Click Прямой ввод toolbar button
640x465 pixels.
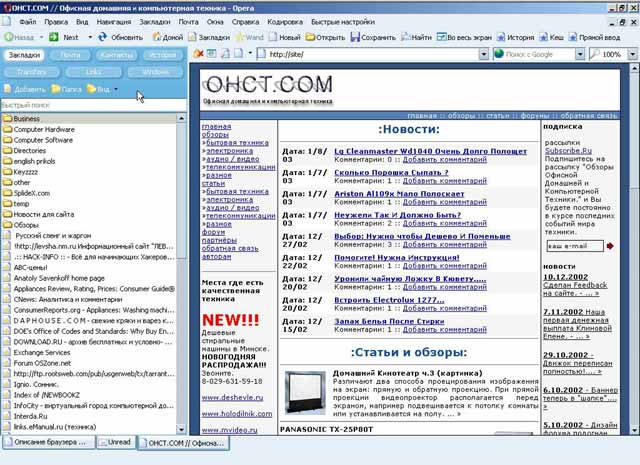(594, 37)
